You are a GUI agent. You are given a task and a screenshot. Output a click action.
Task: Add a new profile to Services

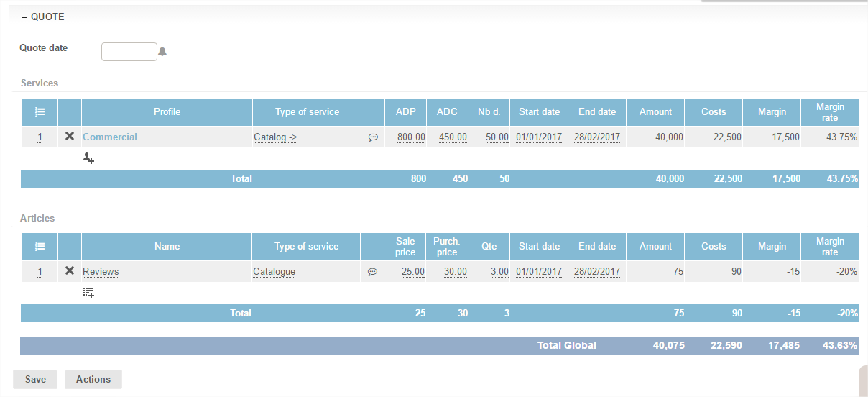tap(88, 158)
